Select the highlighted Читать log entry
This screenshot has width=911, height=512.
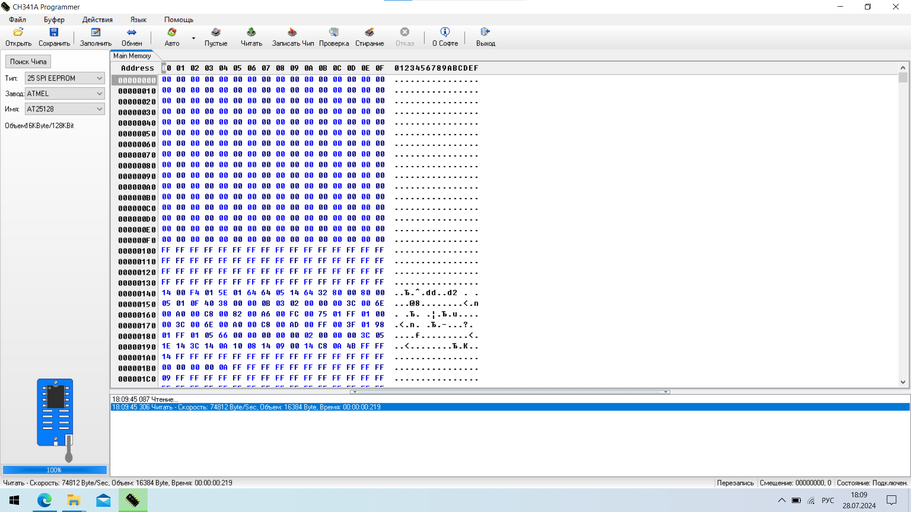click(510, 407)
